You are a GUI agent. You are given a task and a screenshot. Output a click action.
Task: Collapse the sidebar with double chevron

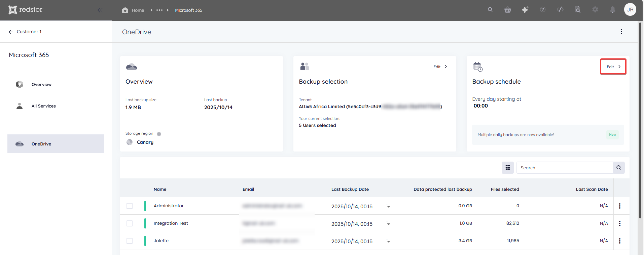pyautogui.click(x=100, y=10)
